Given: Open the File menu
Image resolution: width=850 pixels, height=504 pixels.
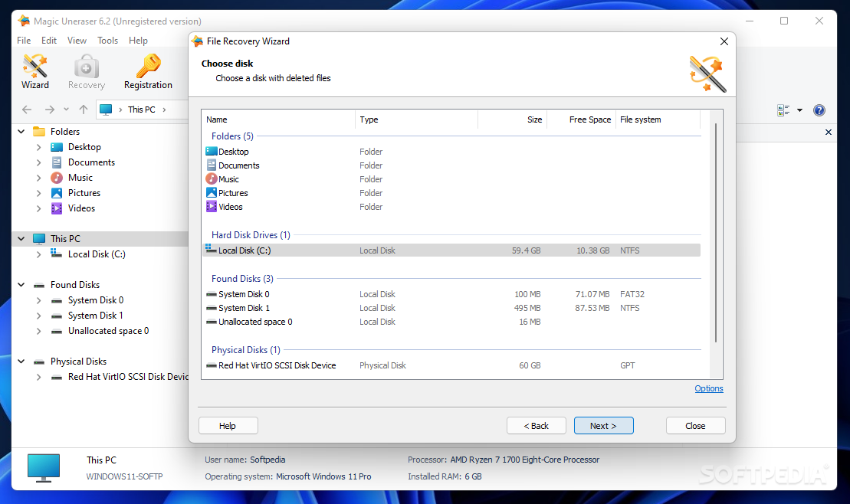Looking at the screenshot, I should 24,40.
